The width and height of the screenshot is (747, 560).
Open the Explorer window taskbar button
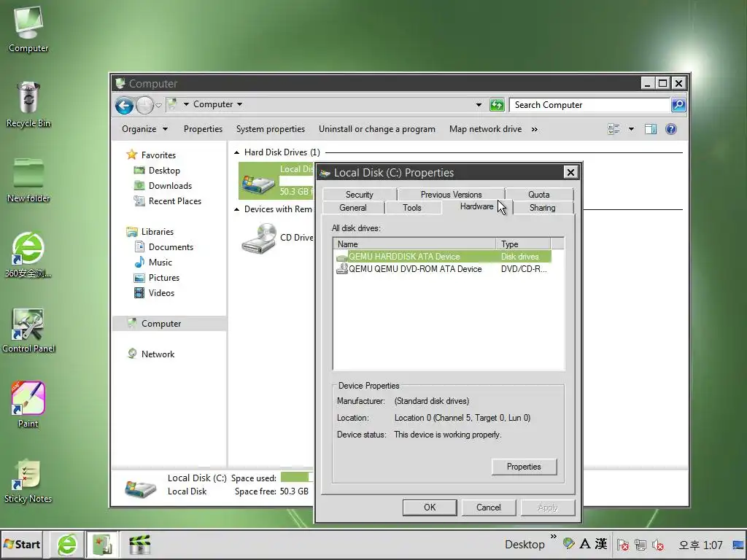click(102, 545)
